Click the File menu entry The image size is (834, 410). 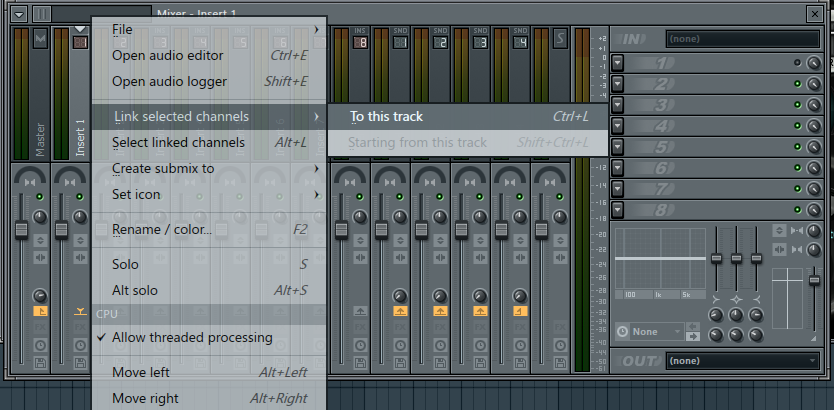122,29
